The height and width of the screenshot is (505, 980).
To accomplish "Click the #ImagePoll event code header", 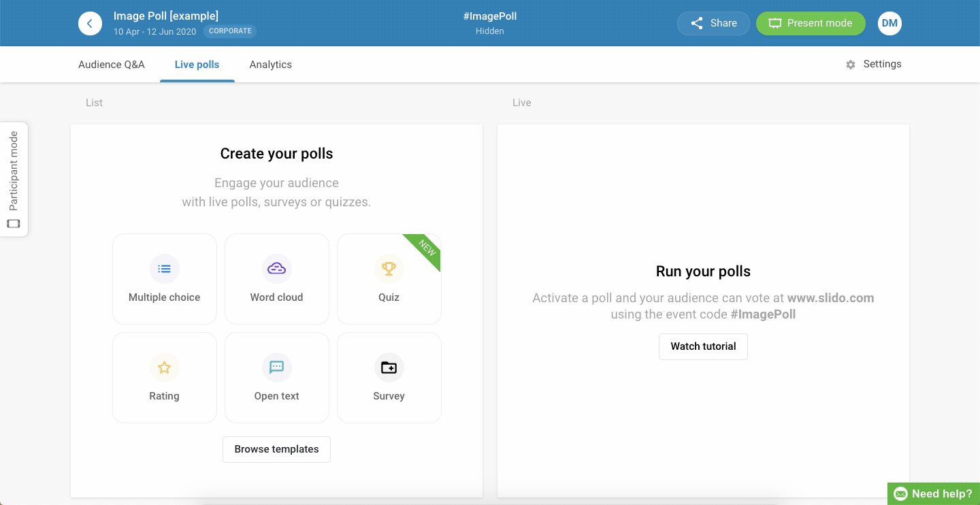I will point(490,16).
